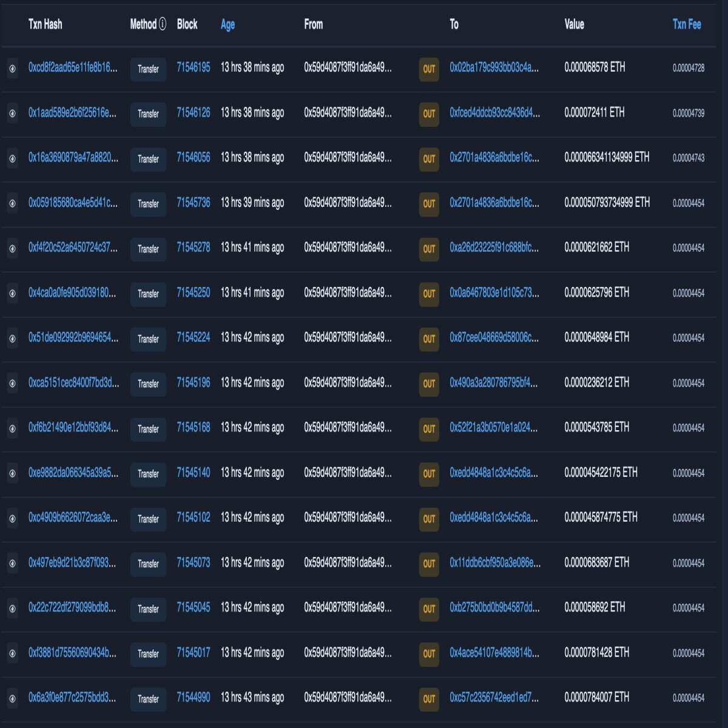Open transaction hash 0xf4f20c52a6450724c37
Screen dimensions: 728x728
point(73,248)
